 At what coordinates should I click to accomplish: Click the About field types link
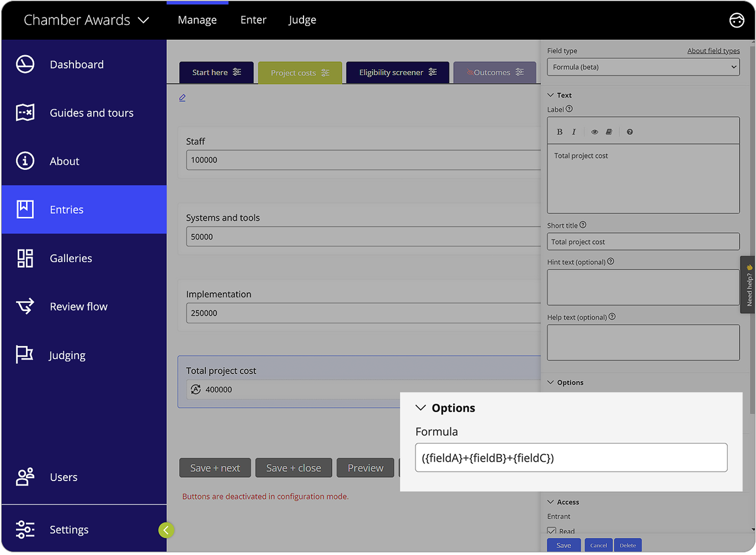(713, 51)
